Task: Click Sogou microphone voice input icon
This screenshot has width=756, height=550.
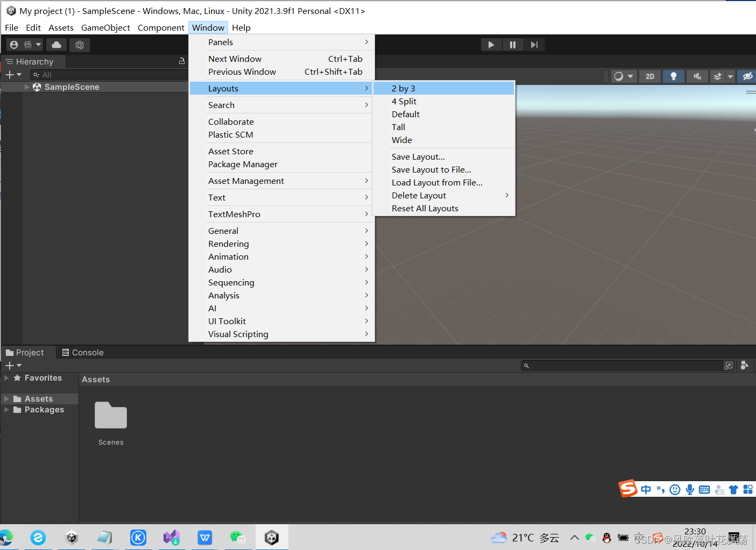Action: 690,489
